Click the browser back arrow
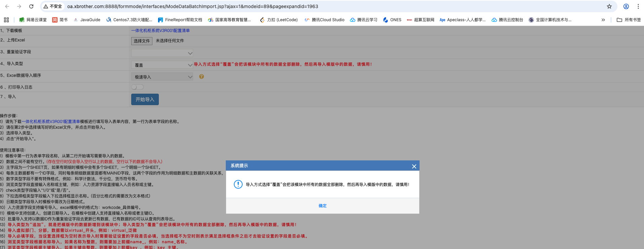This screenshot has height=249, width=644. point(7,6)
